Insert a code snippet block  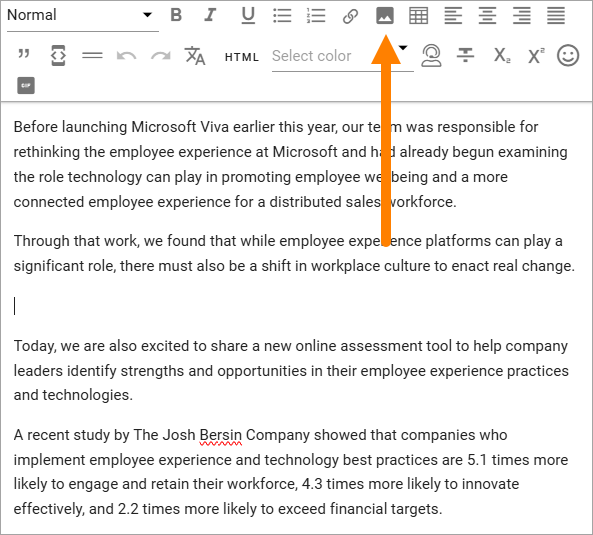click(58, 56)
